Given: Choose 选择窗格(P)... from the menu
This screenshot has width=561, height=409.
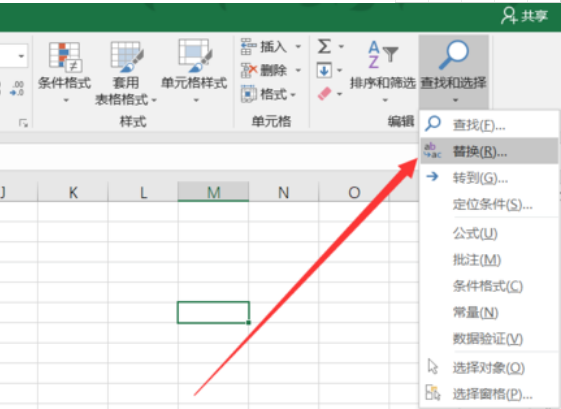Looking at the screenshot, I should click(x=489, y=394).
